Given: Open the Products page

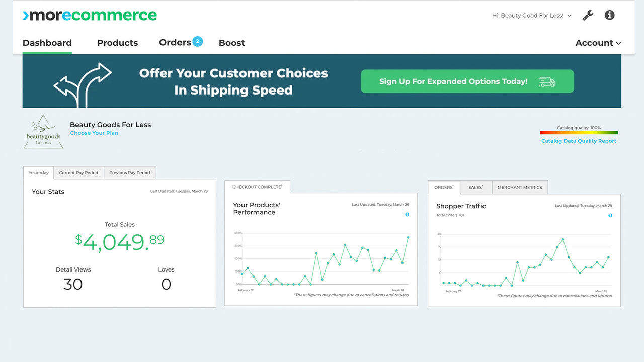Looking at the screenshot, I should click(x=117, y=43).
